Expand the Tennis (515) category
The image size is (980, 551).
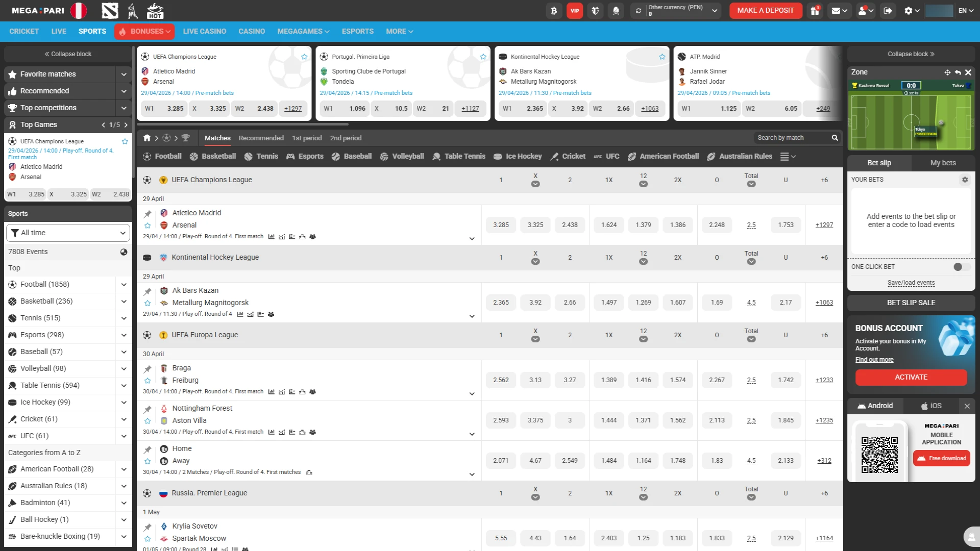pyautogui.click(x=124, y=318)
